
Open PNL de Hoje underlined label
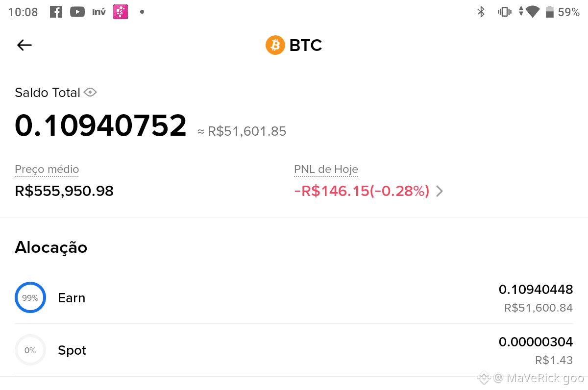pos(326,169)
